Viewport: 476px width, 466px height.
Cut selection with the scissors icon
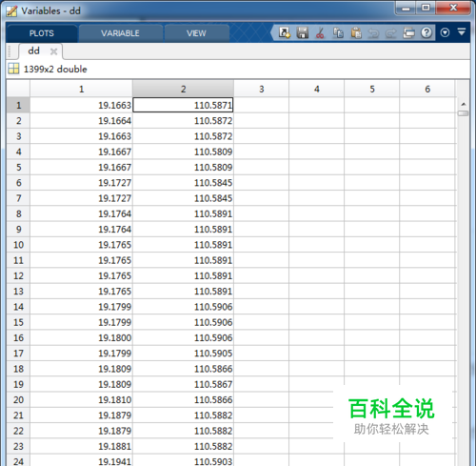point(320,32)
